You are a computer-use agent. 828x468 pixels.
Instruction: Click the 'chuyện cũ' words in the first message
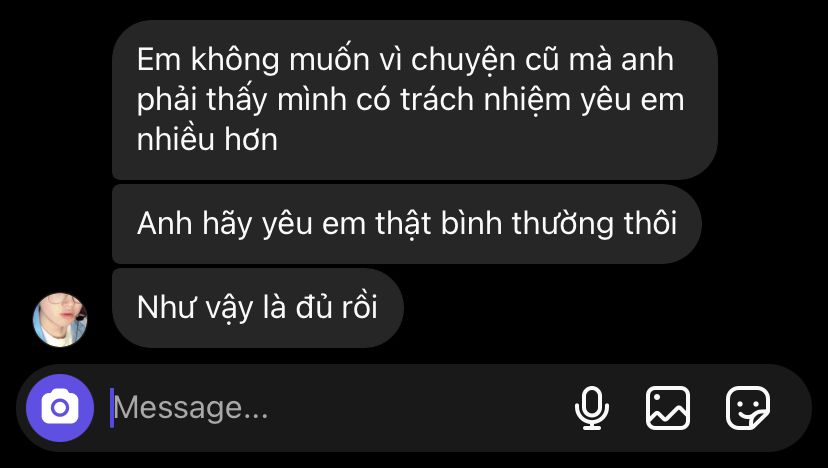click(x=486, y=60)
